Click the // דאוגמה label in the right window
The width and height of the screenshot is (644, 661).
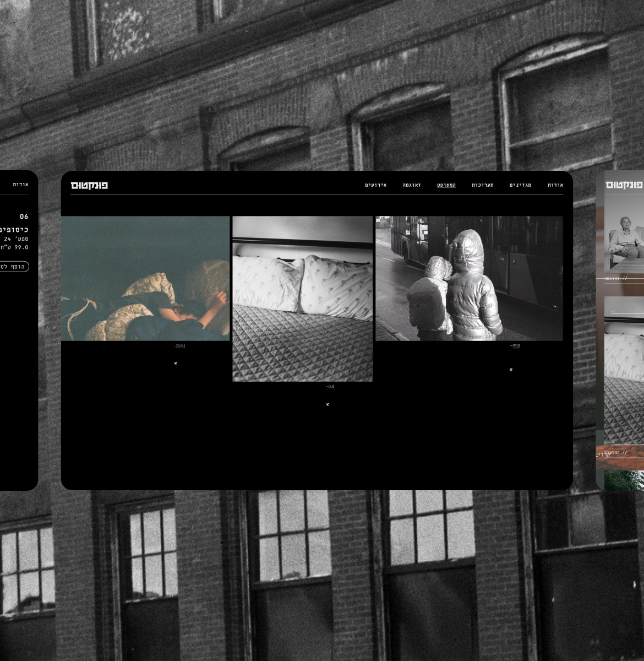[x=616, y=279]
